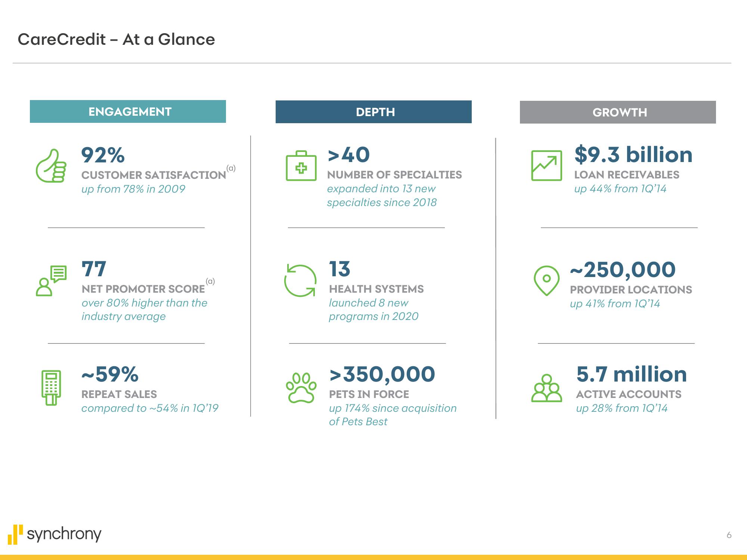Click the CUSTOMER SATISFACTION label

pos(154,175)
